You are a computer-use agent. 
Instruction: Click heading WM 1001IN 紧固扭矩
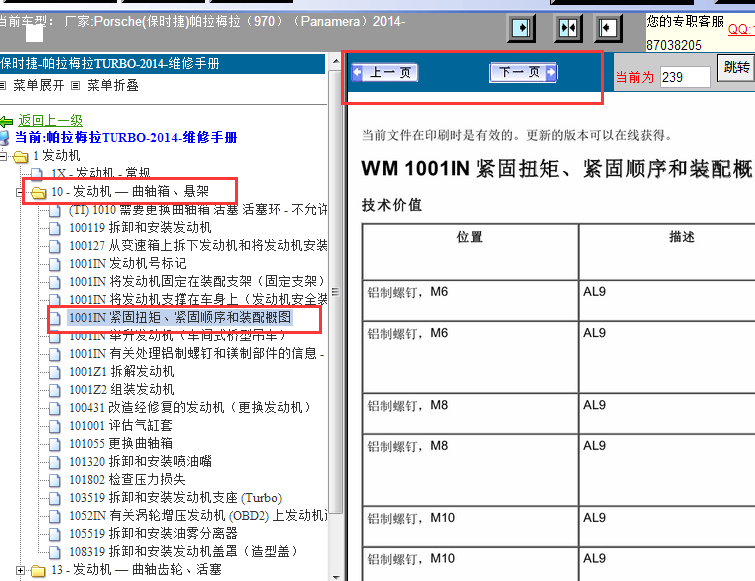[x=557, y=169]
